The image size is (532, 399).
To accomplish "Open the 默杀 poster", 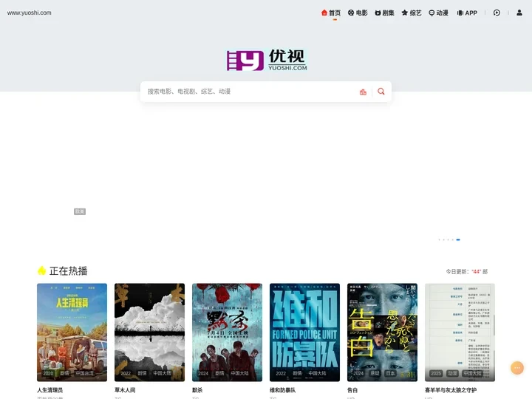I will [227, 332].
